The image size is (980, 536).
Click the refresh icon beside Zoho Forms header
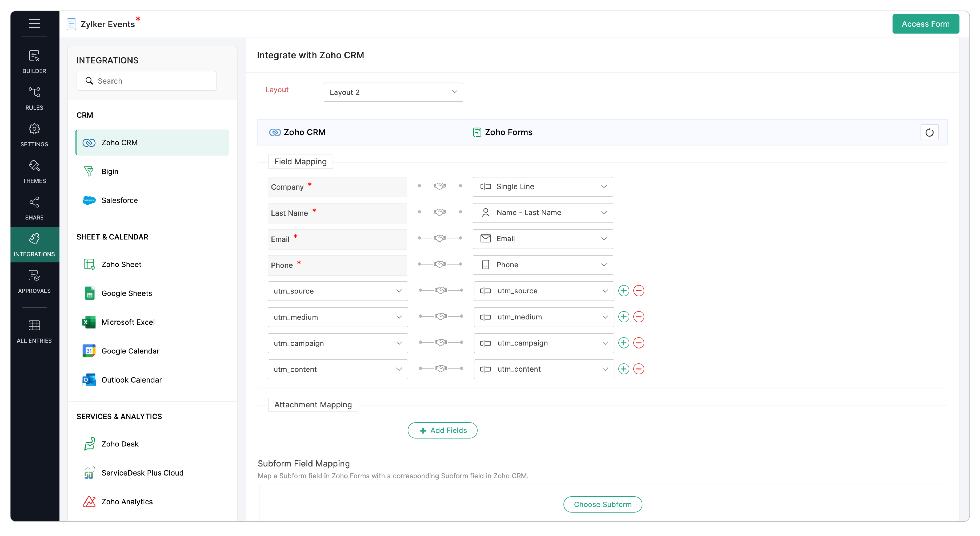[x=929, y=132]
